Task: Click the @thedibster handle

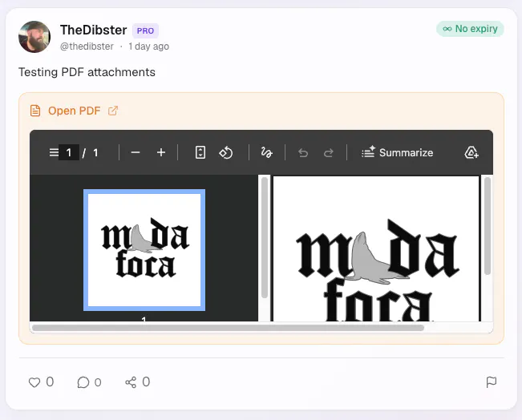Action: [87, 46]
